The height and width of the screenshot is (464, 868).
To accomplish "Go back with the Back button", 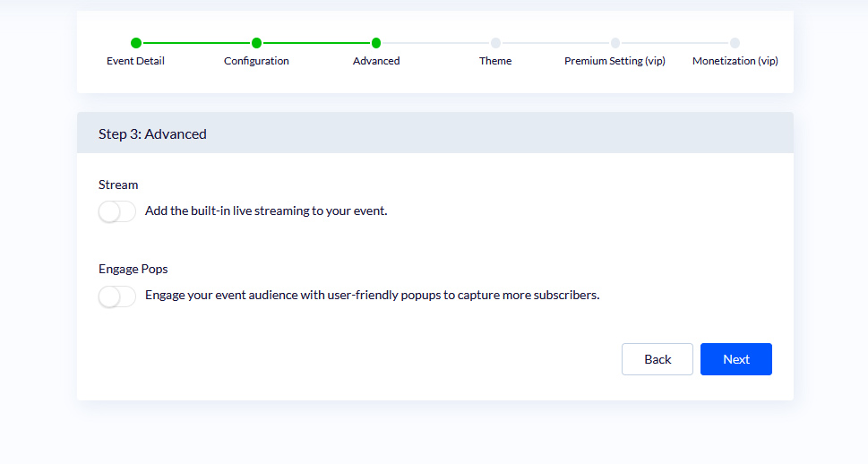I will click(657, 359).
